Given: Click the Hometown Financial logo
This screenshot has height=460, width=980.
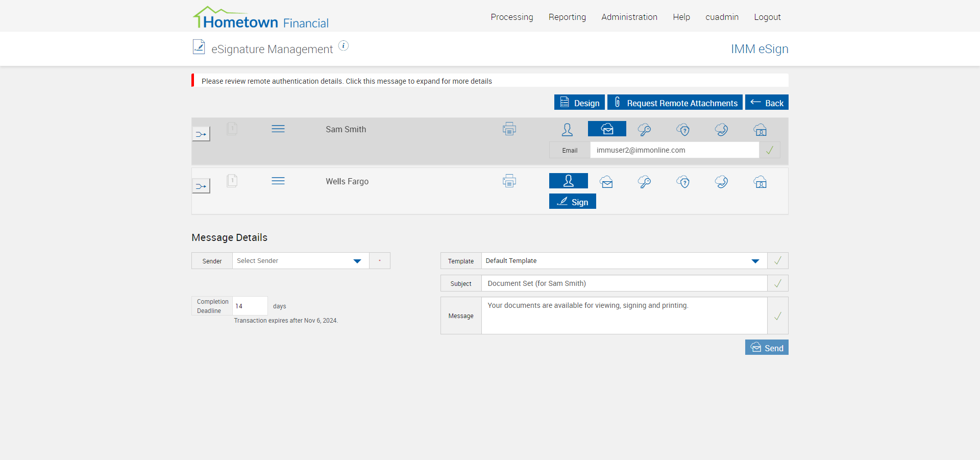Looking at the screenshot, I should [x=261, y=18].
